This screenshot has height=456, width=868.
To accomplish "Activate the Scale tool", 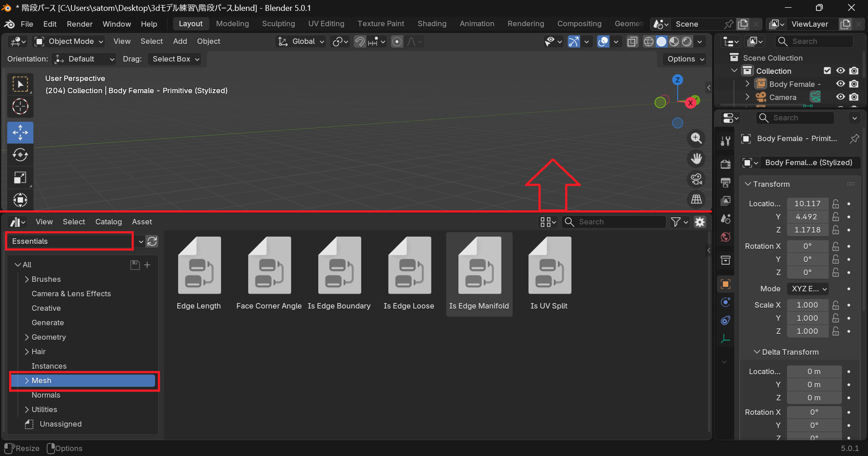I will click(x=20, y=178).
